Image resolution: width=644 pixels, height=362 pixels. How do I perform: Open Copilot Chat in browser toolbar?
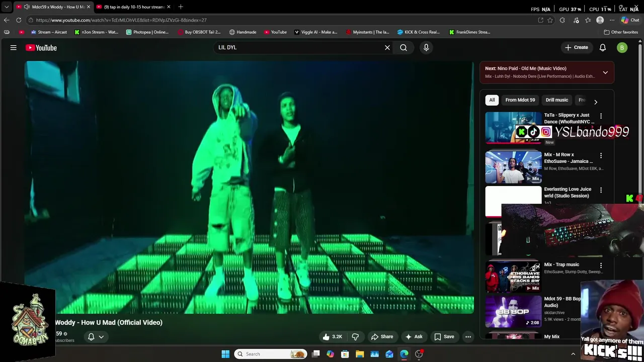click(x=630, y=20)
